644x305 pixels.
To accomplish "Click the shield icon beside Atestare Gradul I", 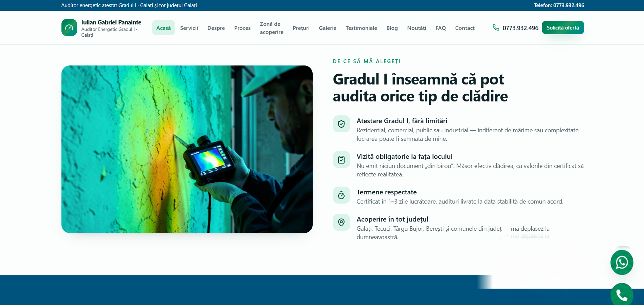I will pyautogui.click(x=342, y=124).
